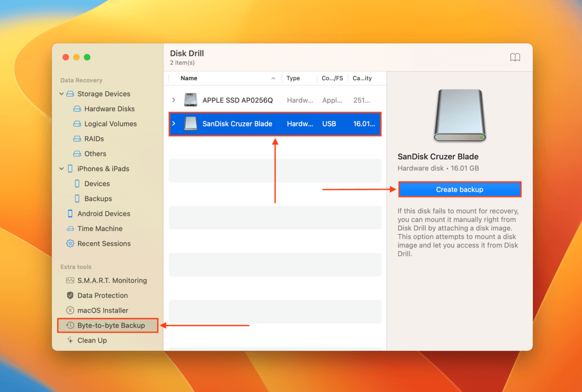Click the 251... capacity cell for APPLE SSD
This screenshot has height=392, width=582.
pyautogui.click(x=361, y=100)
